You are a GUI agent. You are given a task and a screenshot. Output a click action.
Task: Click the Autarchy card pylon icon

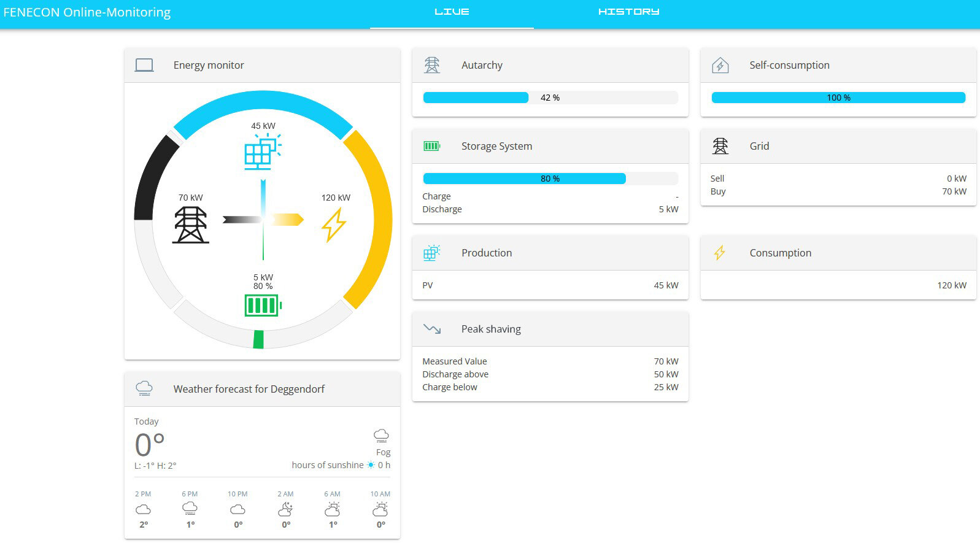pyautogui.click(x=432, y=65)
